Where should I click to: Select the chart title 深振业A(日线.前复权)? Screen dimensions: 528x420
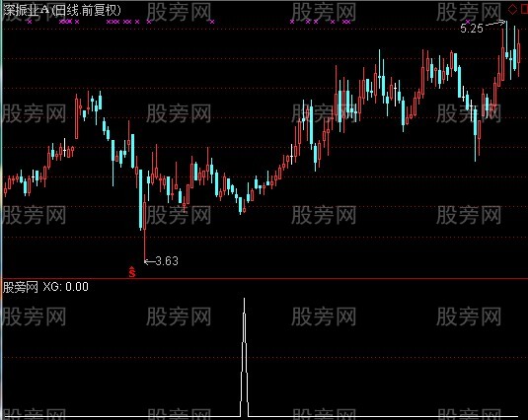click(x=62, y=11)
